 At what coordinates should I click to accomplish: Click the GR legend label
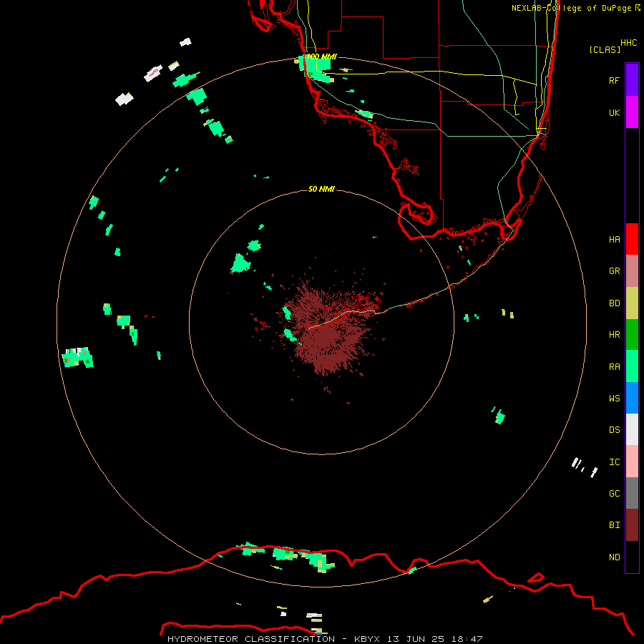[x=614, y=271]
